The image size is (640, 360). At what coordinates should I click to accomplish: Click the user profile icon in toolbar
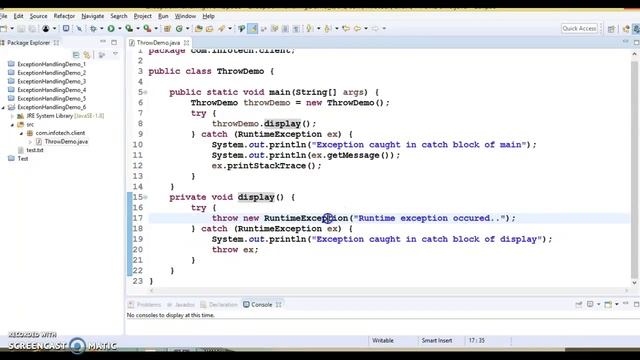[x=46, y=29]
